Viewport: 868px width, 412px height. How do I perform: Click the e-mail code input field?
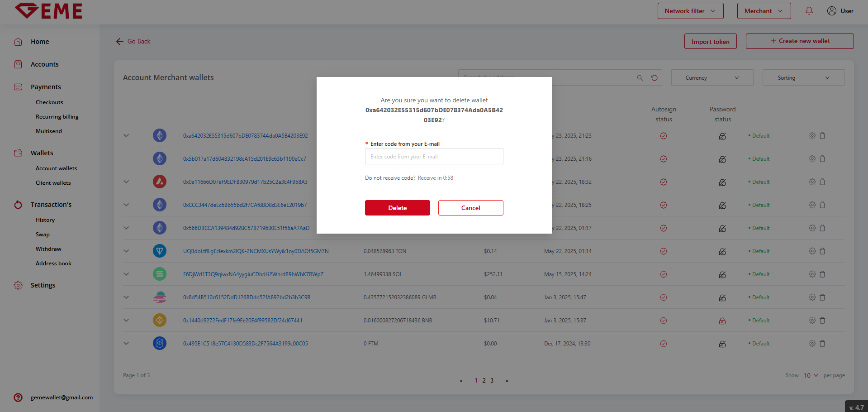pos(434,157)
